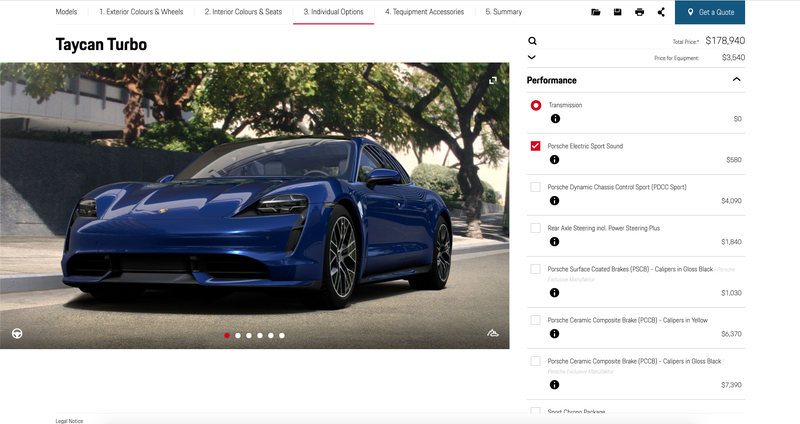Click the save configuration disk icon
This screenshot has width=800, height=424.
pyautogui.click(x=617, y=12)
